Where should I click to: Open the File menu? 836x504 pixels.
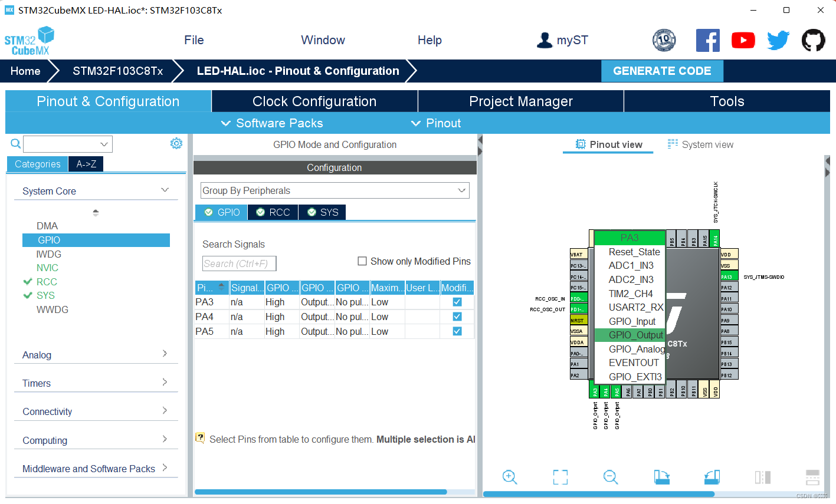[194, 40]
